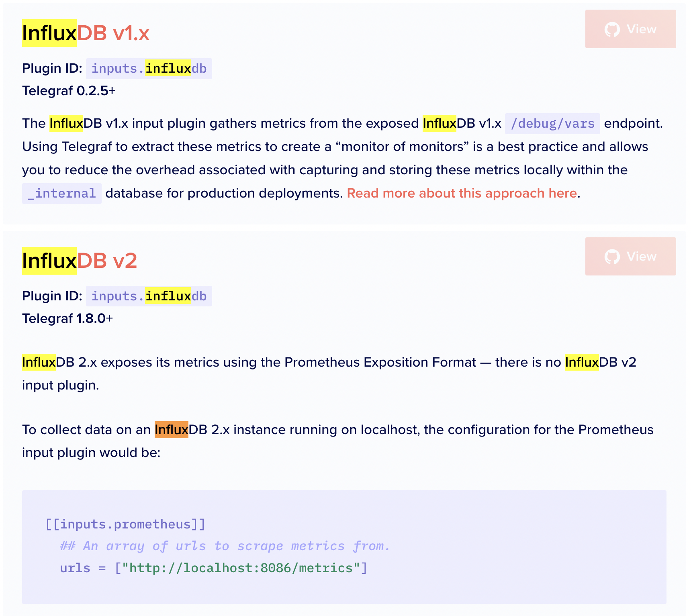691x616 pixels.
Task: Click the 'Plugin ID:' label in v1.x card
Action: (52, 69)
